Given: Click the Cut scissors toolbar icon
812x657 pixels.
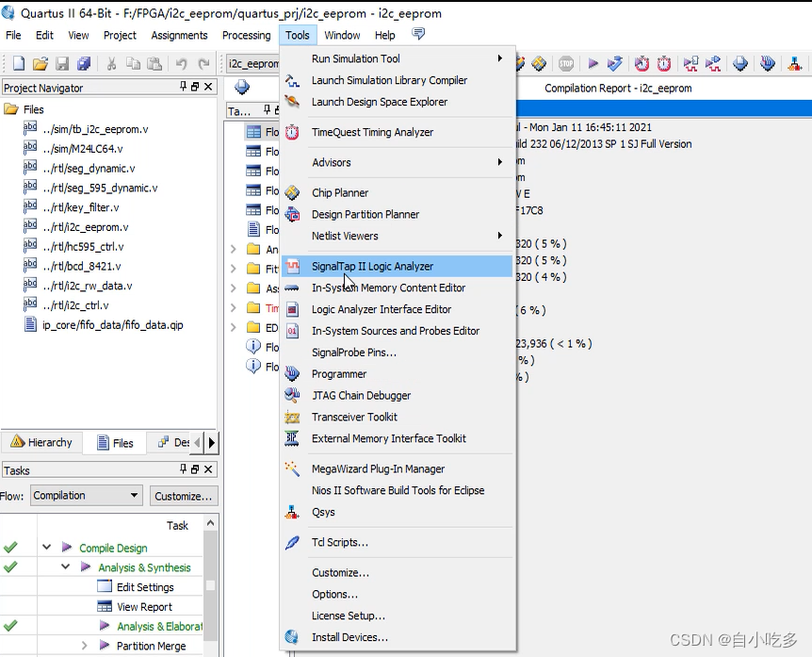Looking at the screenshot, I should tap(111, 64).
